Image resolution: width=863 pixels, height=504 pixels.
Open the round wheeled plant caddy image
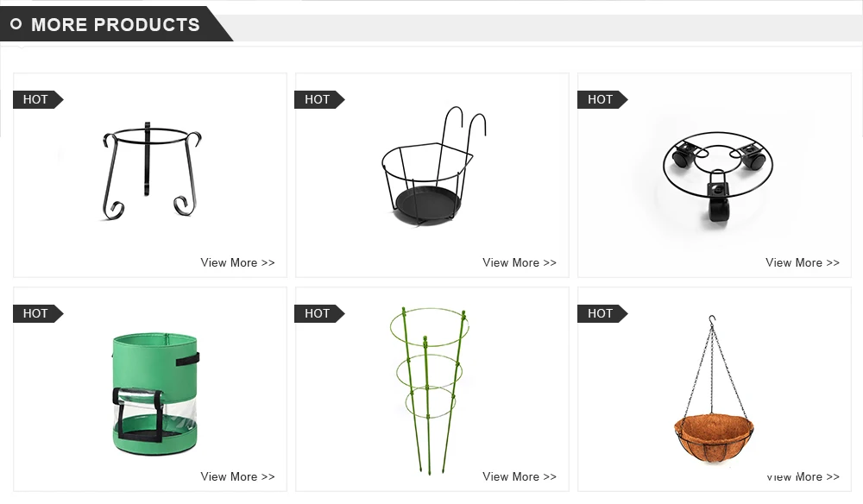click(717, 176)
